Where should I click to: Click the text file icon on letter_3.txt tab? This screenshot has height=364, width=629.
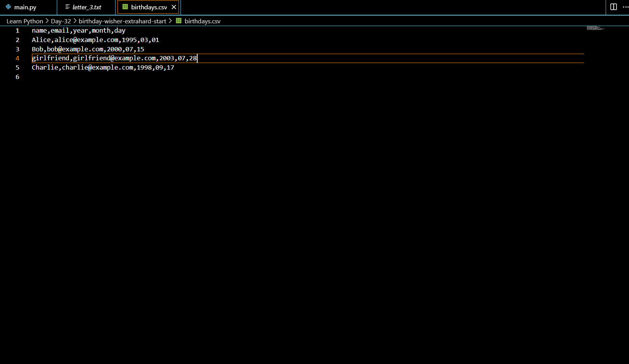pyautogui.click(x=67, y=7)
